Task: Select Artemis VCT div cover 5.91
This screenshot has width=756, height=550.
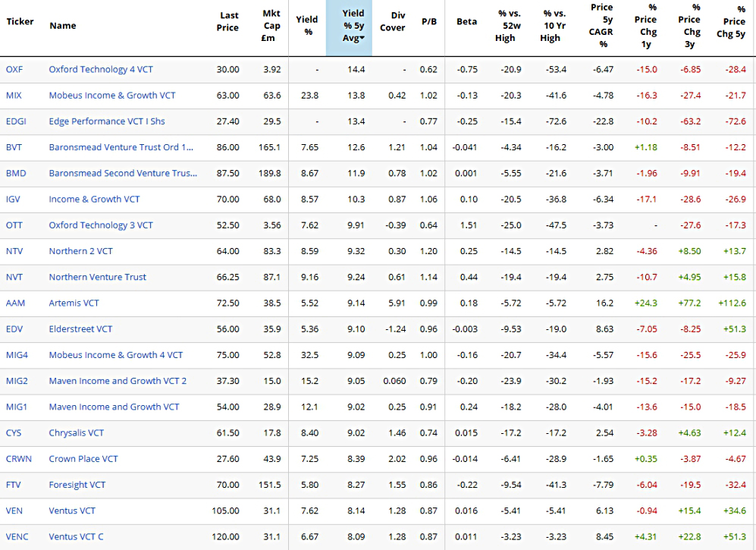Action: pyautogui.click(x=397, y=303)
